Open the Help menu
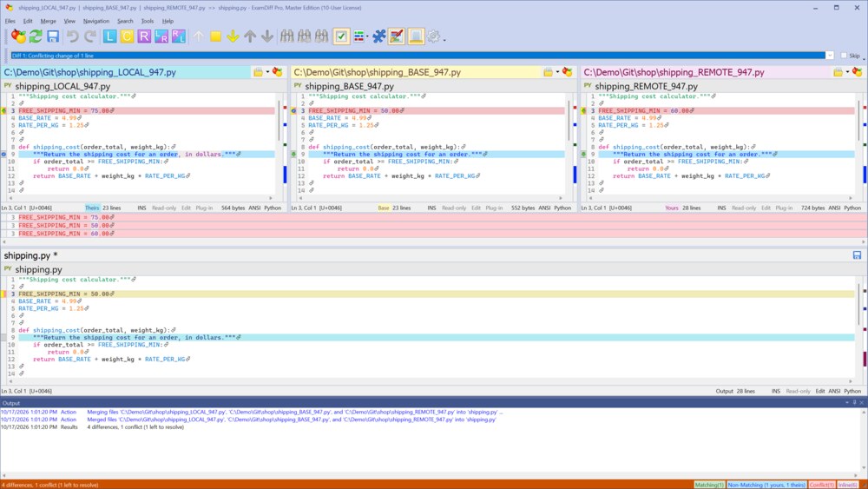This screenshot has height=489, width=868. pos(168,21)
